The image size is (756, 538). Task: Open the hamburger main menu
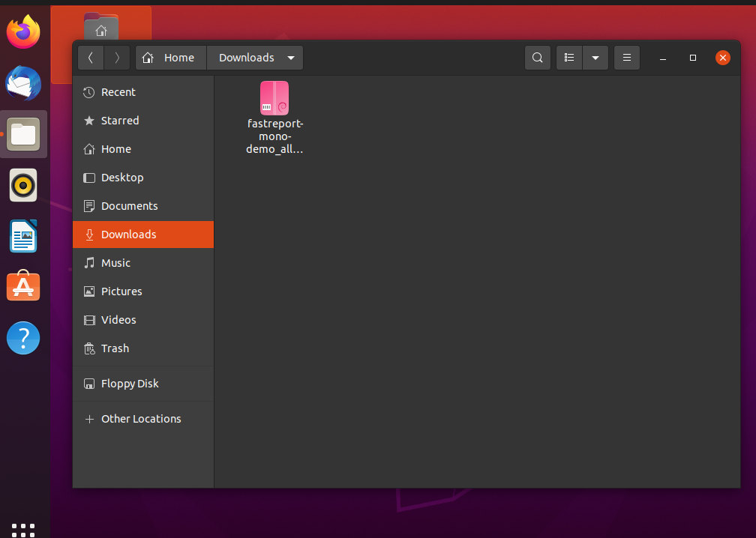(x=627, y=58)
